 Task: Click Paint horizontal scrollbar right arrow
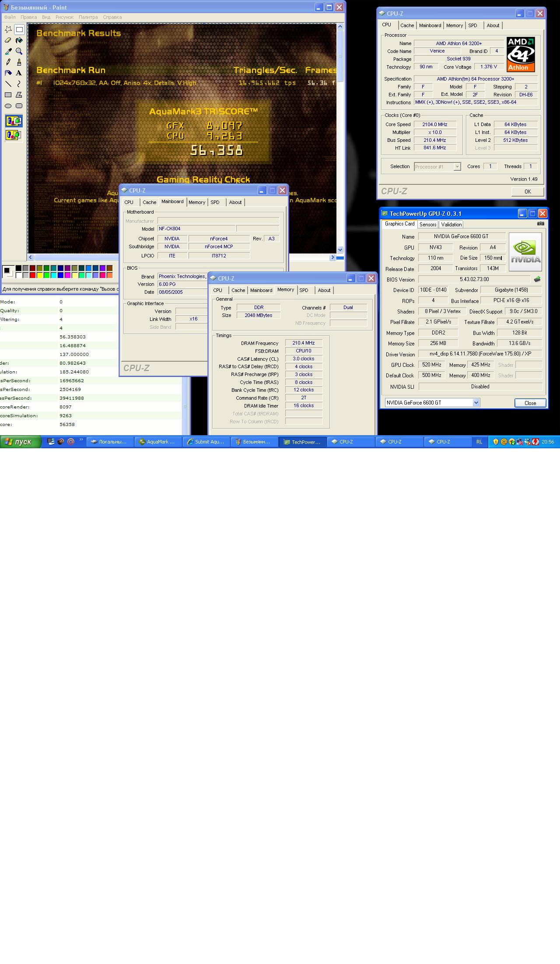point(332,257)
